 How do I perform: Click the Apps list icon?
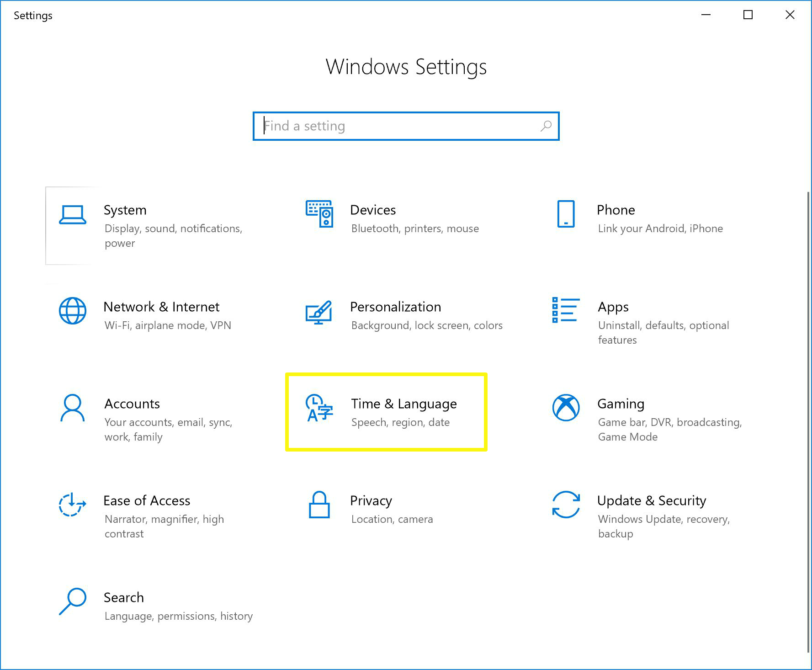coord(566,310)
